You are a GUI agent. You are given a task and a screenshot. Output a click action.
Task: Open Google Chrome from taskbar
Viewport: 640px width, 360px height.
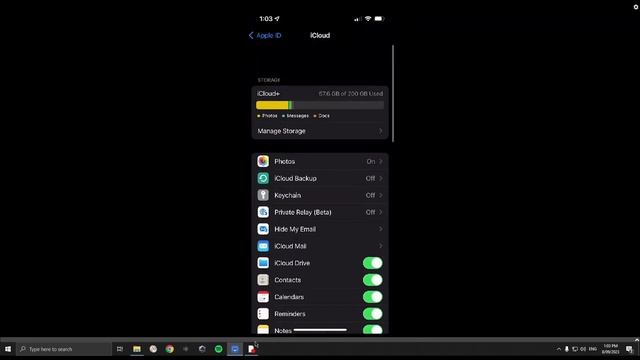pos(169,349)
